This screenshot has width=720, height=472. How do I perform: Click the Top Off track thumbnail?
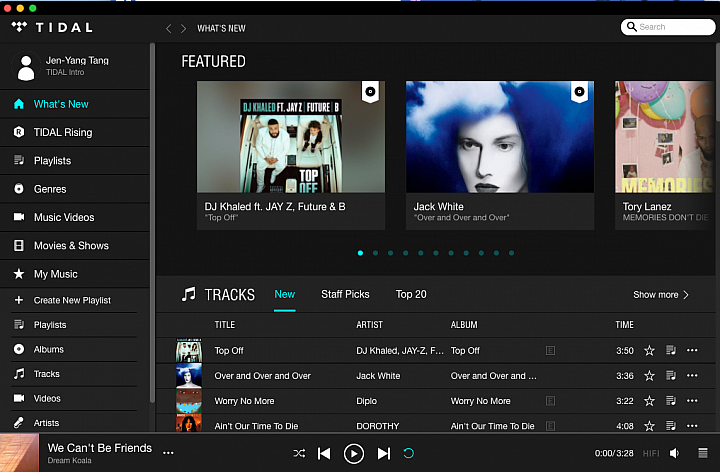coord(189,351)
